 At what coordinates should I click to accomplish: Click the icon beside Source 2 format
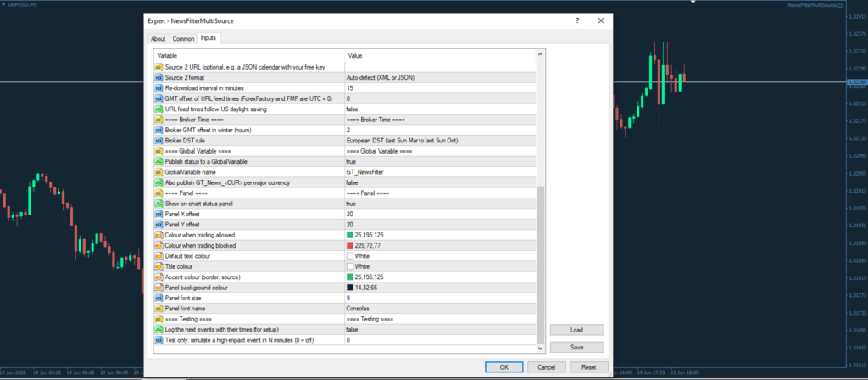(159, 77)
